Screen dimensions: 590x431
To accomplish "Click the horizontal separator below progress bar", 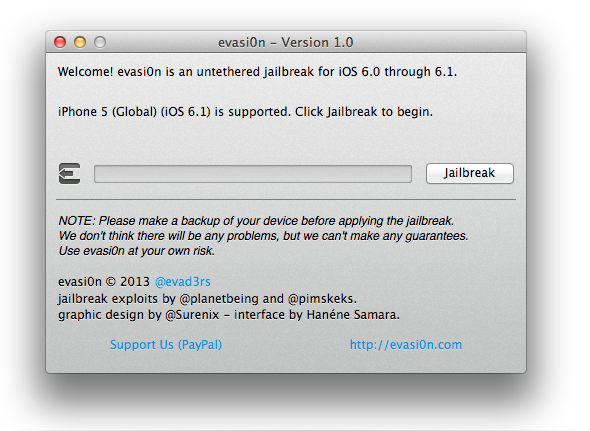I will pyautogui.click(x=286, y=200).
